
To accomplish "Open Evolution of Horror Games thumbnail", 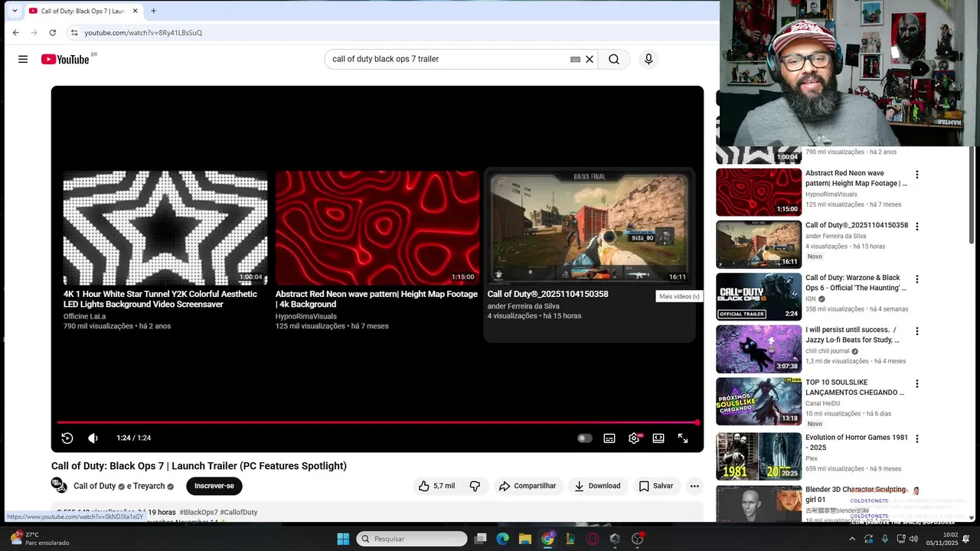I will 759,456.
